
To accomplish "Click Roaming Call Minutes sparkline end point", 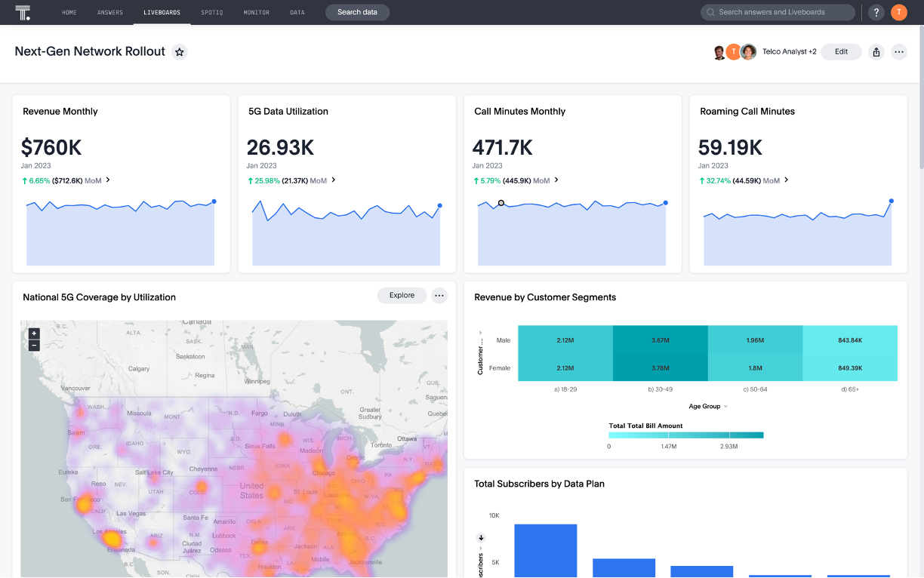I will (892, 201).
